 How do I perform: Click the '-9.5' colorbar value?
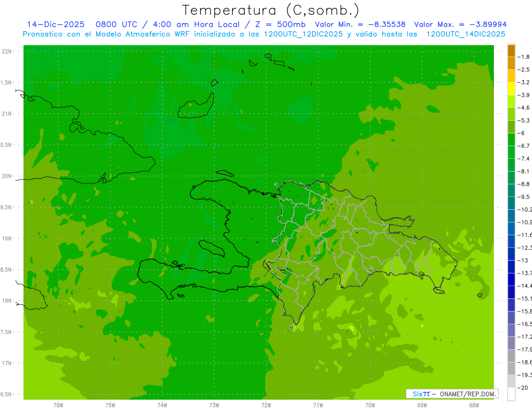[524, 197]
